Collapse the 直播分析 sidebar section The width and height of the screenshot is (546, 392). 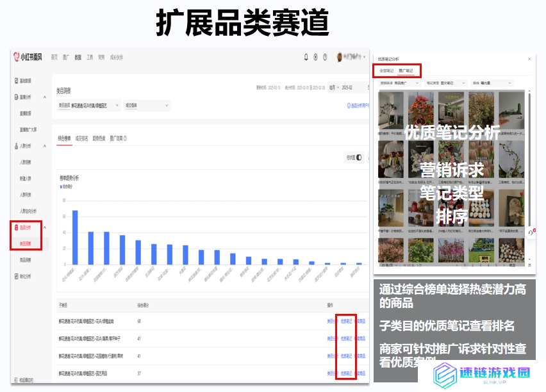pyautogui.click(x=45, y=97)
